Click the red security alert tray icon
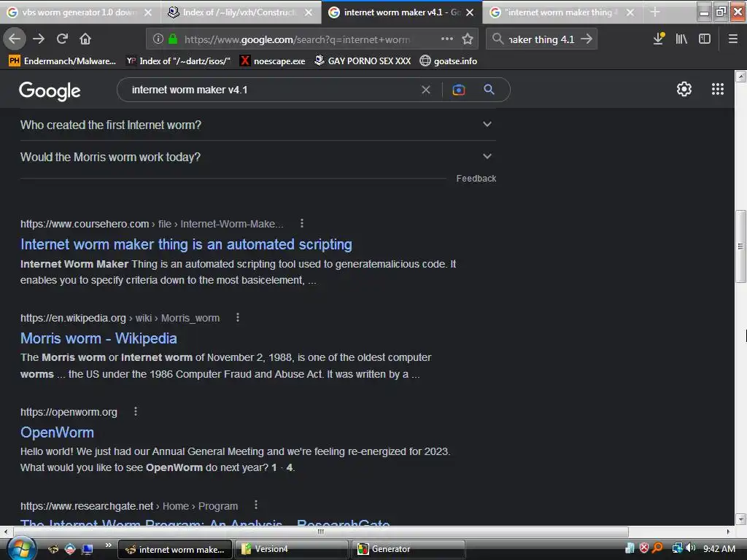747x560 pixels. click(644, 548)
